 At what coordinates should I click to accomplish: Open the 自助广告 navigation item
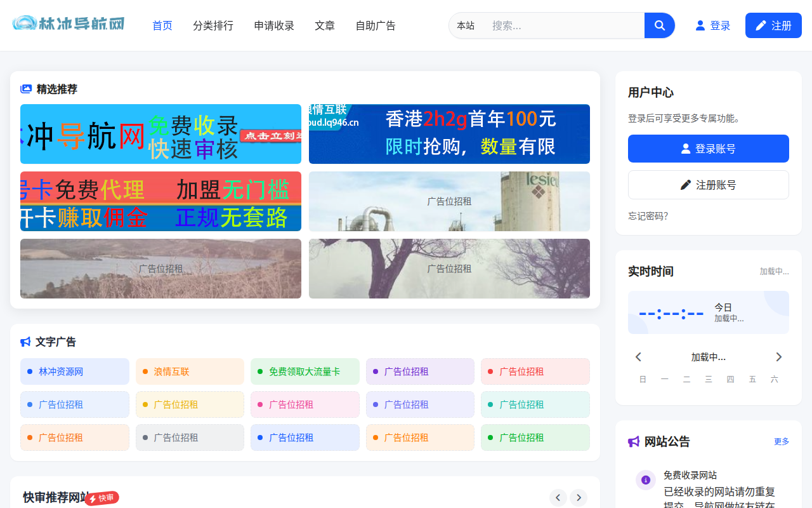(x=376, y=25)
